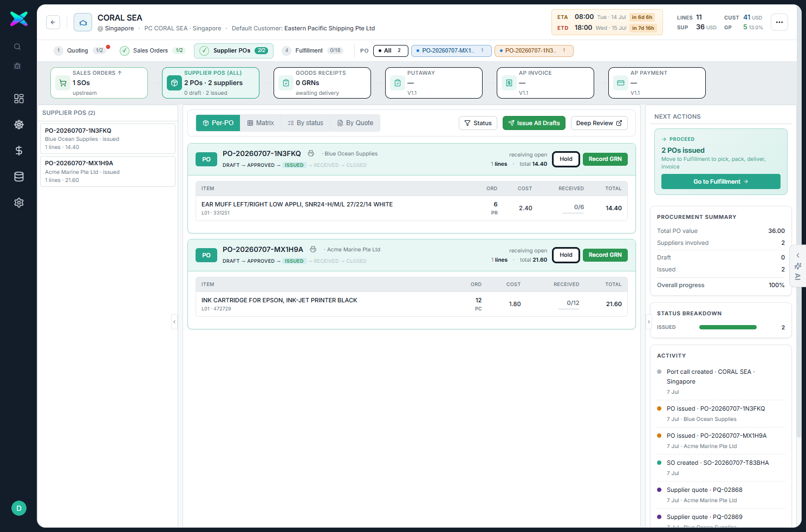806x532 pixels.
Task: Open the dashboard grid icon in the sidebar
Action: [19, 99]
